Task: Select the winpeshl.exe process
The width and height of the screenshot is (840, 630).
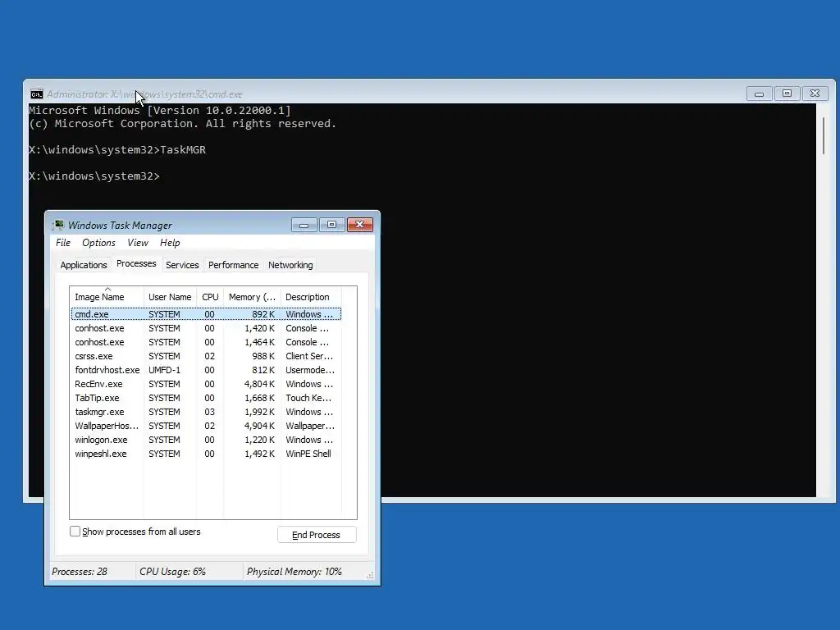Action: [206, 454]
